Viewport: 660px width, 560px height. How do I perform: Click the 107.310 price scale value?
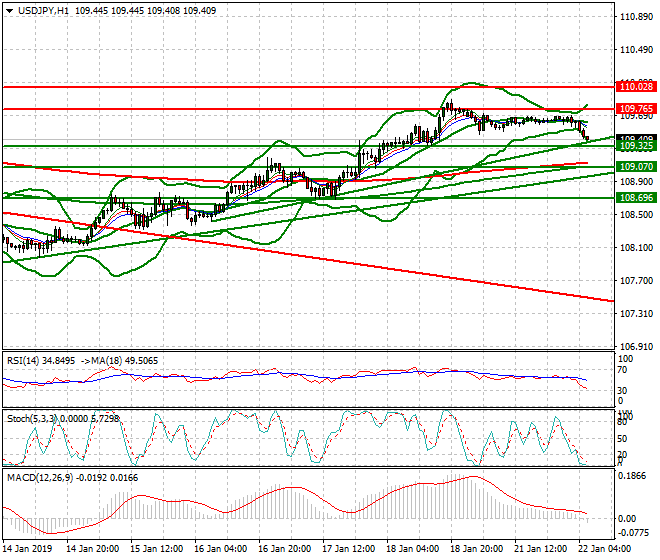click(x=636, y=313)
